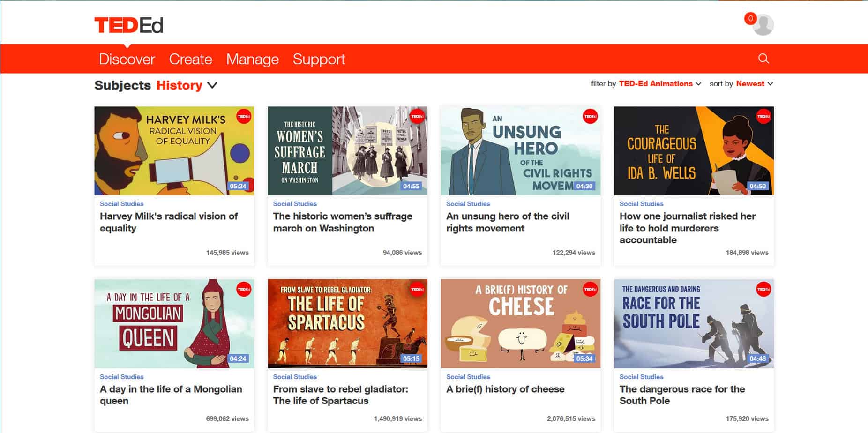
Task: Open A day in the life of Mongolian queen title
Action: (x=171, y=395)
